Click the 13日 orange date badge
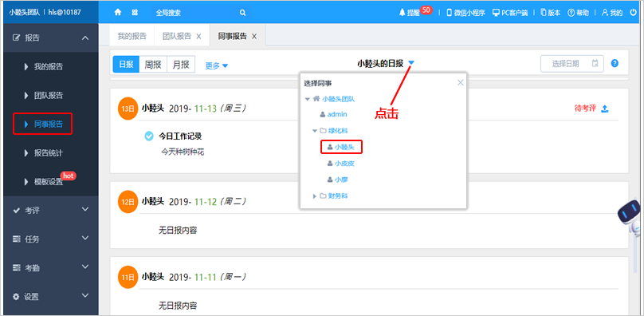 [x=128, y=109]
